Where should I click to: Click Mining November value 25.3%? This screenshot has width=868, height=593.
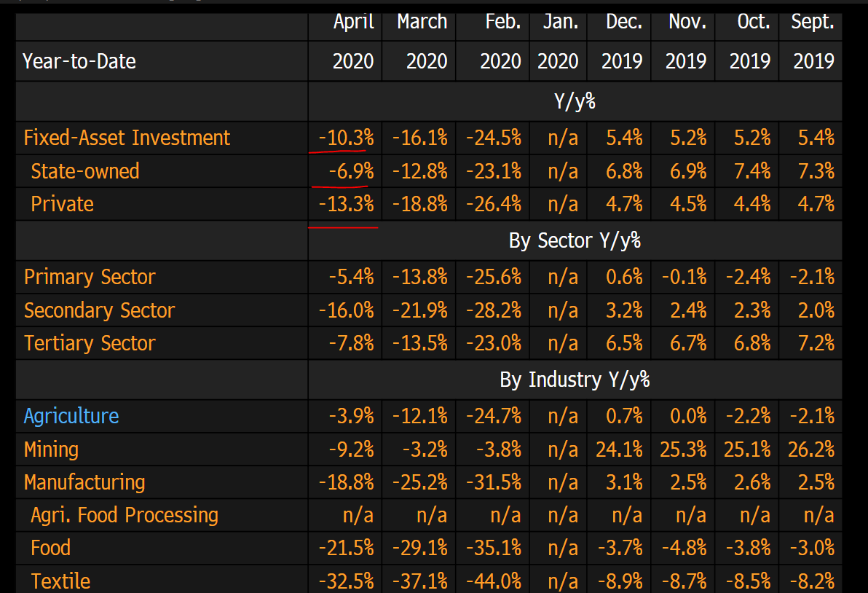click(683, 449)
